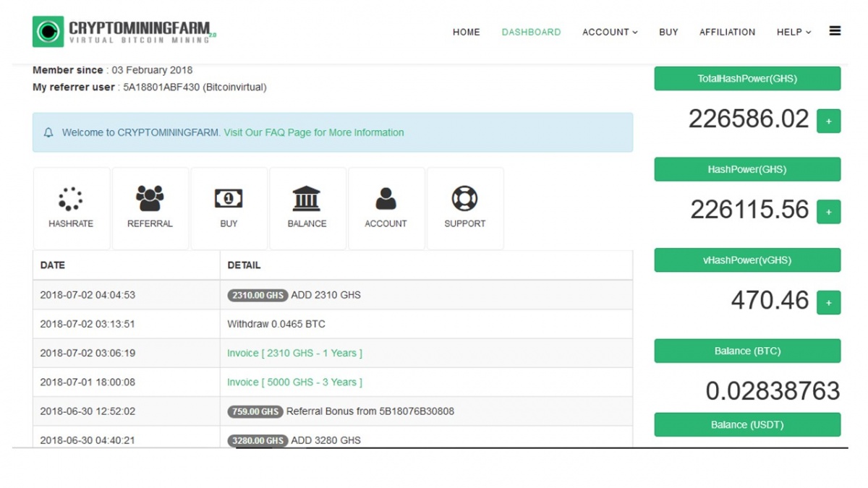Select date 2018-07-02 04:04:53

pyautogui.click(x=88, y=295)
